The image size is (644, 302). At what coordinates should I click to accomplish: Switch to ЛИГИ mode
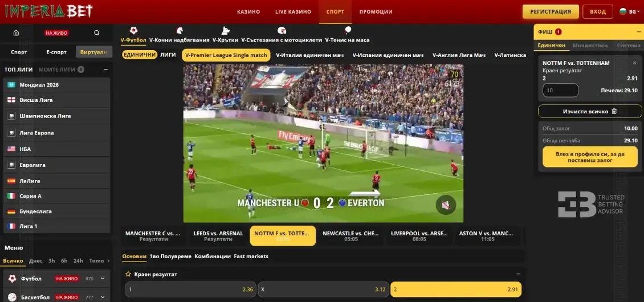click(x=168, y=55)
